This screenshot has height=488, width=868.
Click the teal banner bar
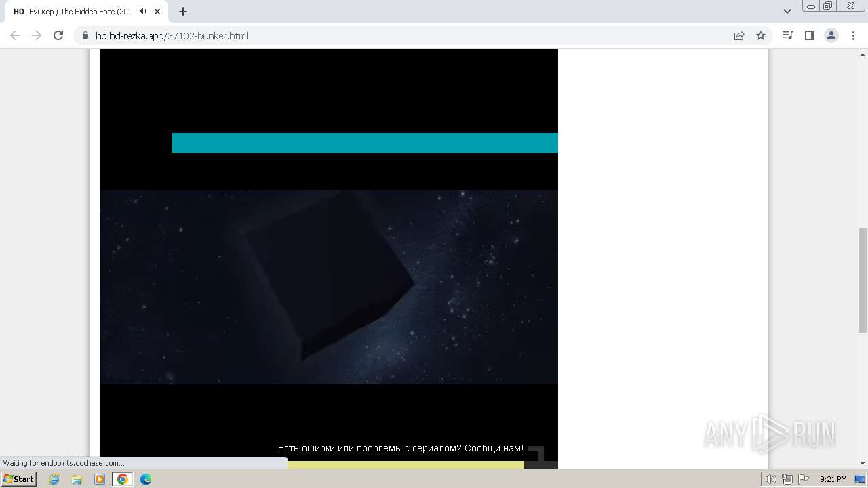point(365,143)
